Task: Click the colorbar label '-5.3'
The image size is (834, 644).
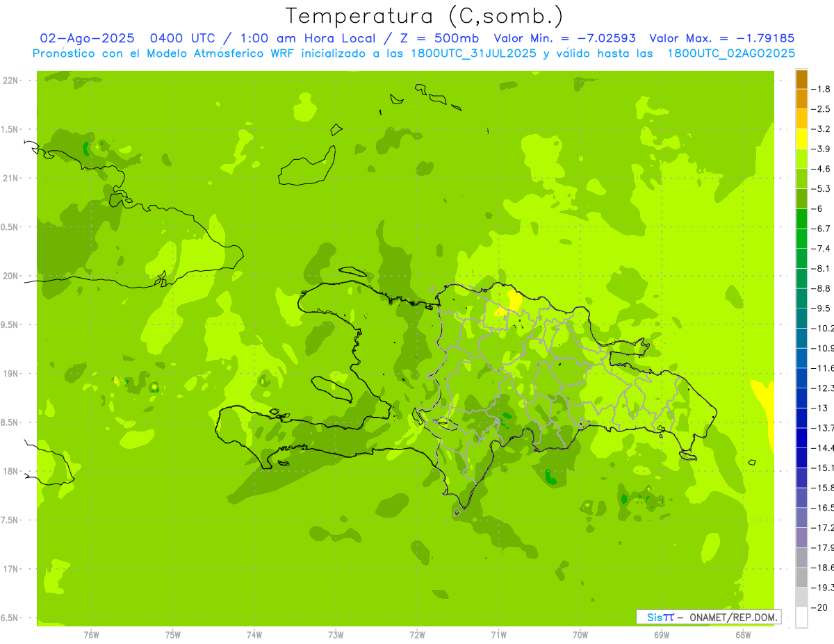Action: pyautogui.click(x=821, y=188)
